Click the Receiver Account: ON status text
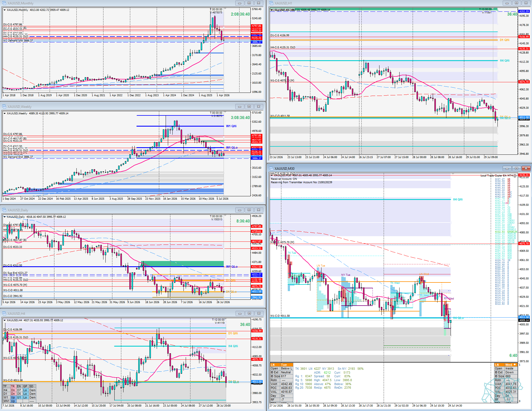The height and width of the screenshot is (411, 532). 284,179
